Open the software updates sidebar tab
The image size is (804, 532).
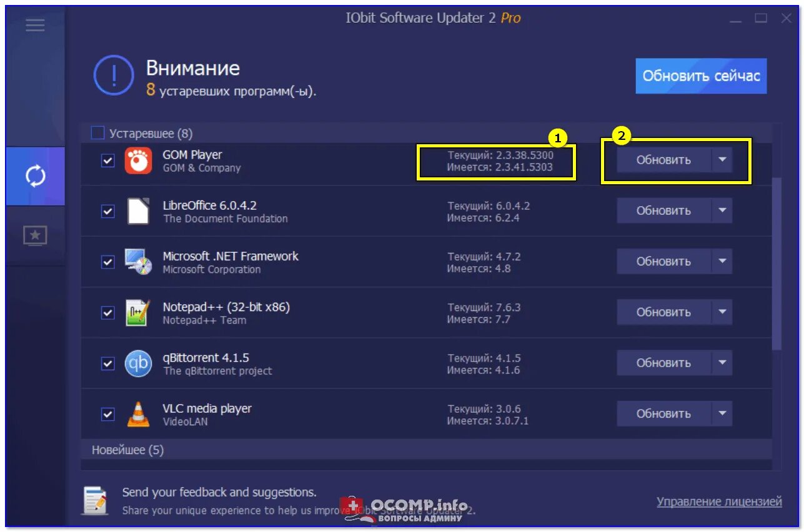[x=36, y=176]
